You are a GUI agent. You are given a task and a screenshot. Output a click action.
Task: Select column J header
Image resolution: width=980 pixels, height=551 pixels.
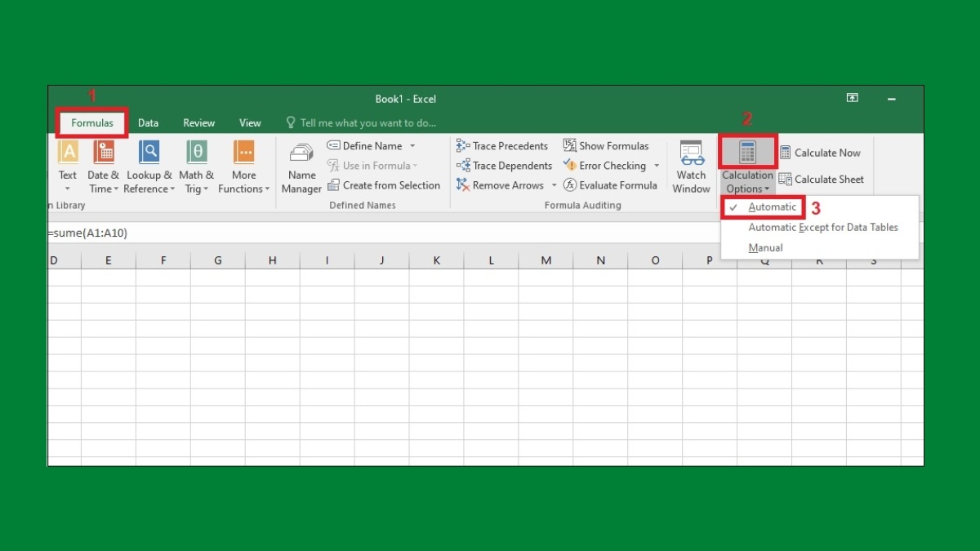click(x=382, y=260)
